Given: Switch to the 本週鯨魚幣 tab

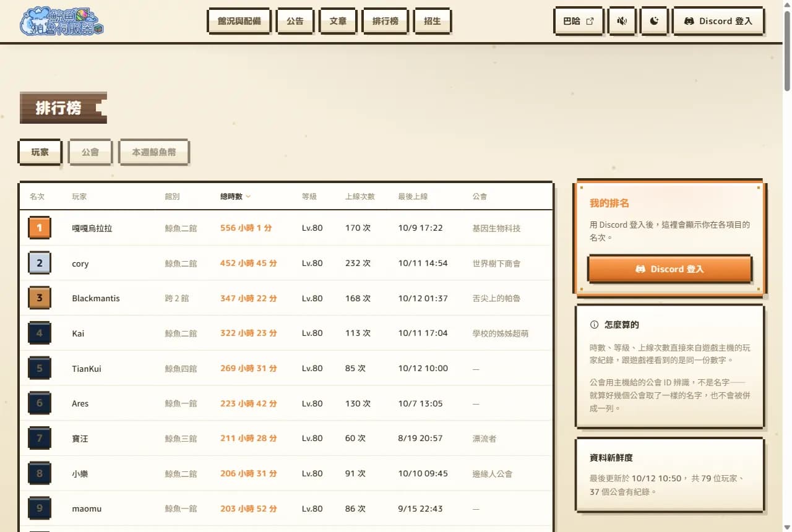Looking at the screenshot, I should point(154,152).
